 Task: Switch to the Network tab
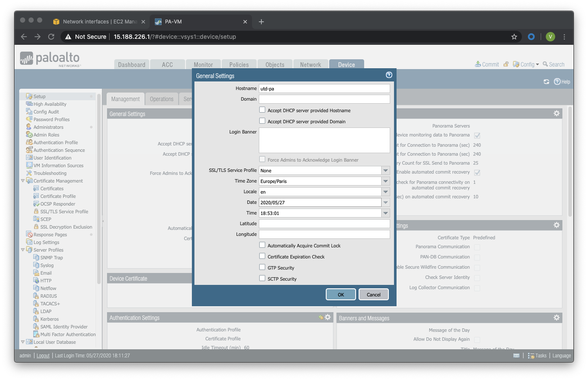pyautogui.click(x=310, y=64)
